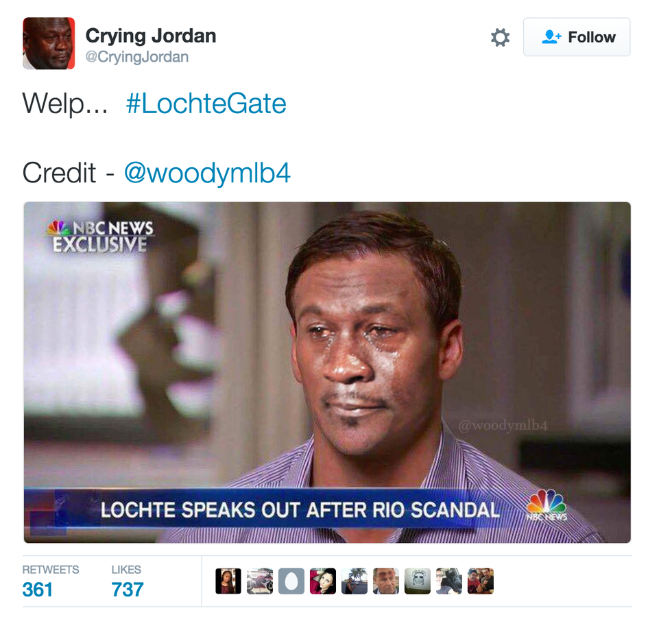Open the #LochteGate hashtag
Image resolution: width=672 pixels, height=617 pixels.
(x=206, y=104)
